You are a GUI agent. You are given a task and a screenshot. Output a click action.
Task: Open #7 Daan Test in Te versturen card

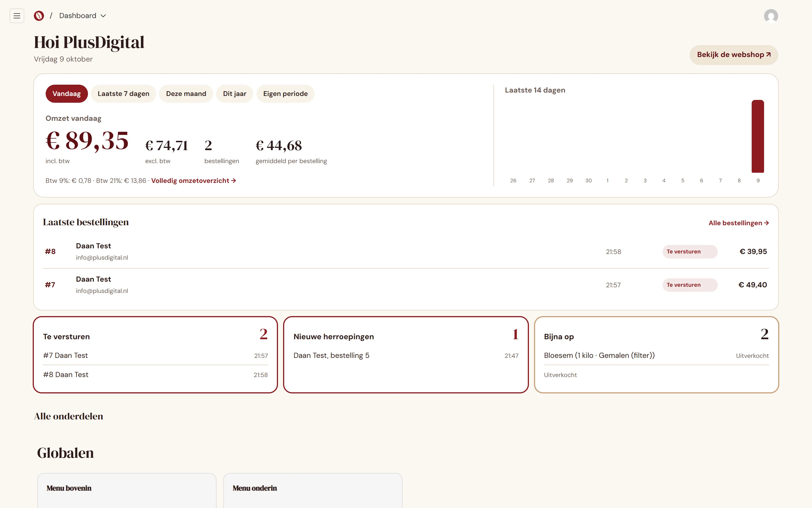[x=155, y=356]
